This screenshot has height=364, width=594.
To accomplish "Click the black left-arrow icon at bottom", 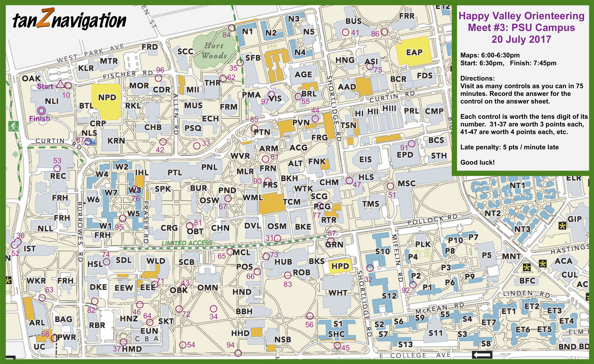I will coord(482,354).
